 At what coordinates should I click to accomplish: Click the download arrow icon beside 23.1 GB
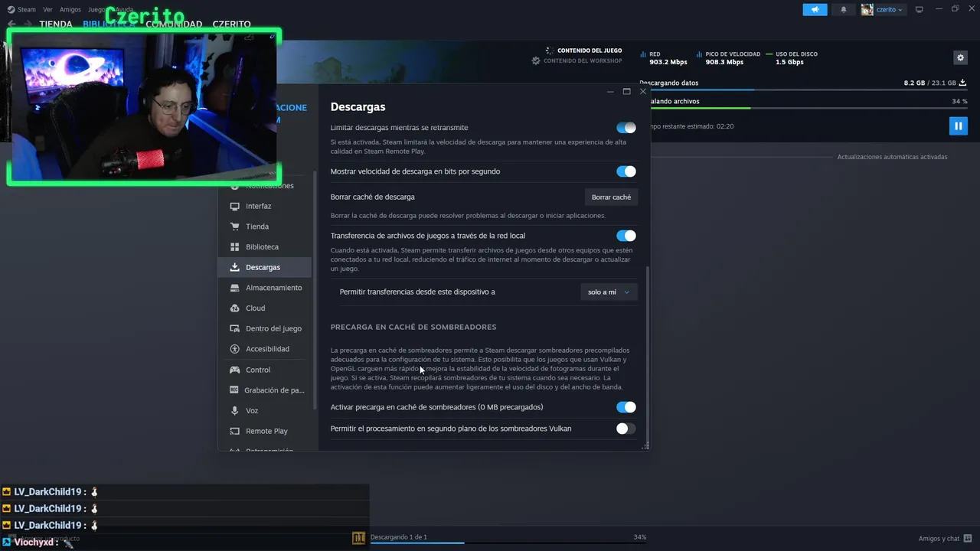(x=962, y=83)
